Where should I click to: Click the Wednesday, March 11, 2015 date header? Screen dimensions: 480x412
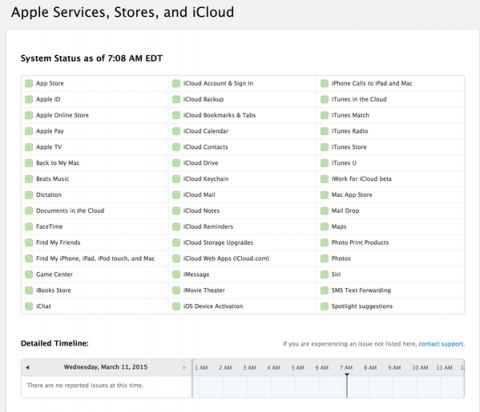[105, 367]
